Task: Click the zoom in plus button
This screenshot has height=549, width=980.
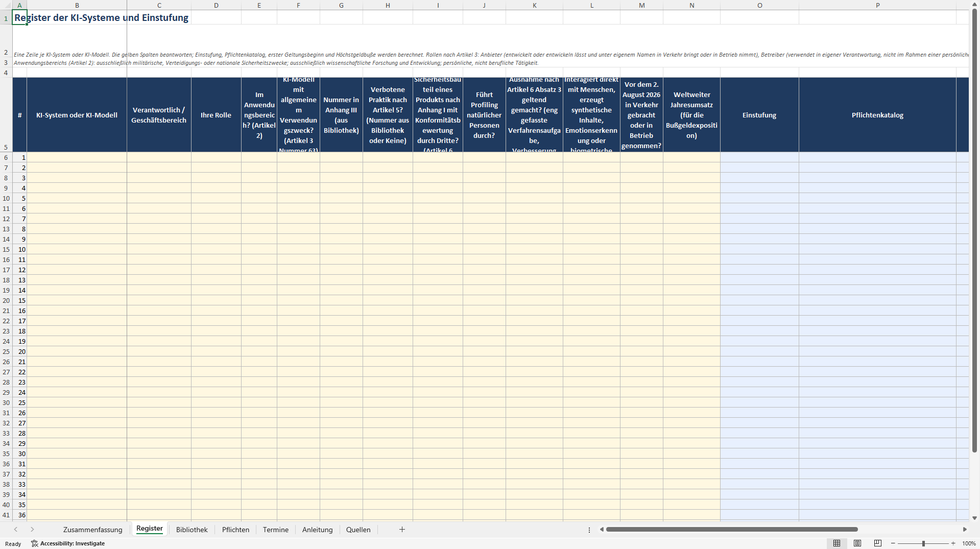Action: (953, 543)
